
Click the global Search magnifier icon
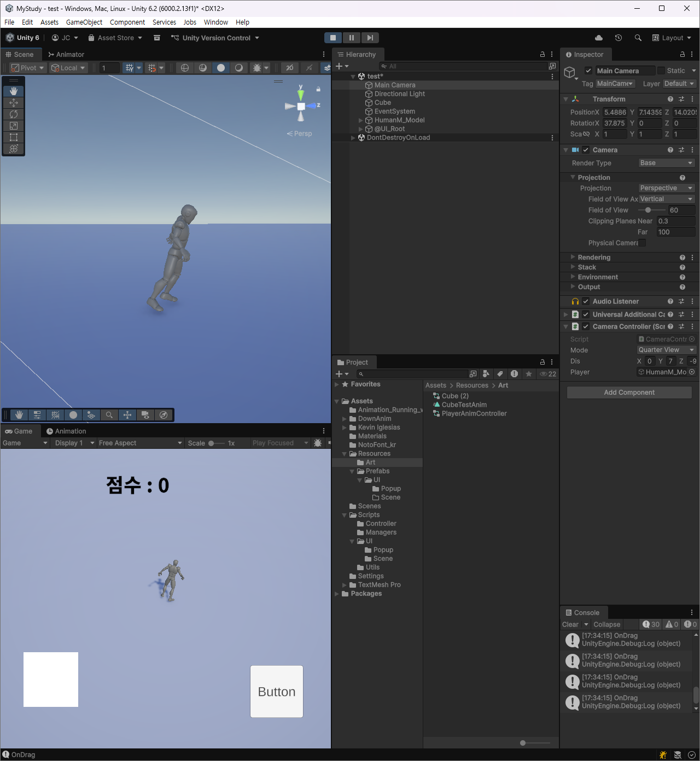click(638, 38)
